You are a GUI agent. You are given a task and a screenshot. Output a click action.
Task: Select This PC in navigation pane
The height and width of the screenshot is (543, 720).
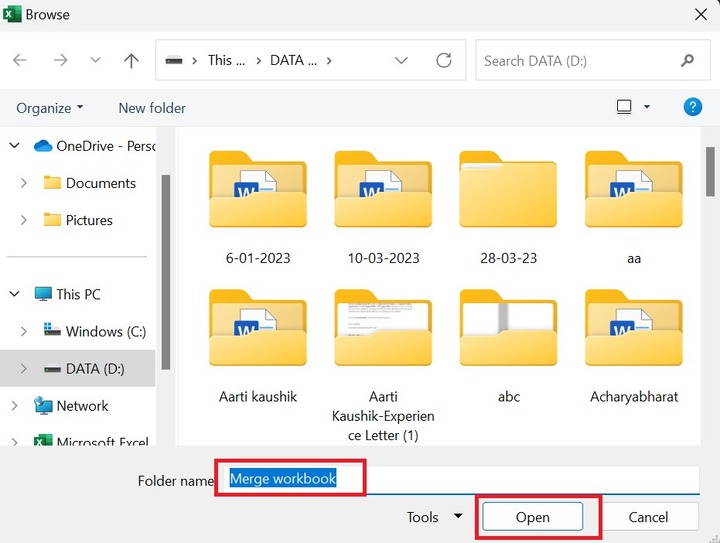68,294
